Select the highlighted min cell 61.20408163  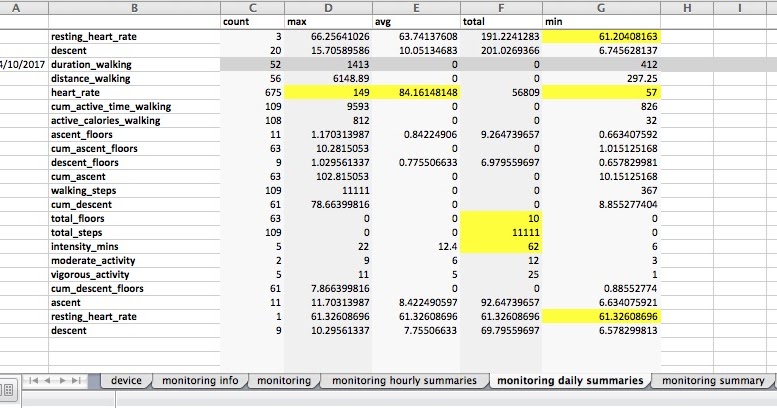click(601, 36)
